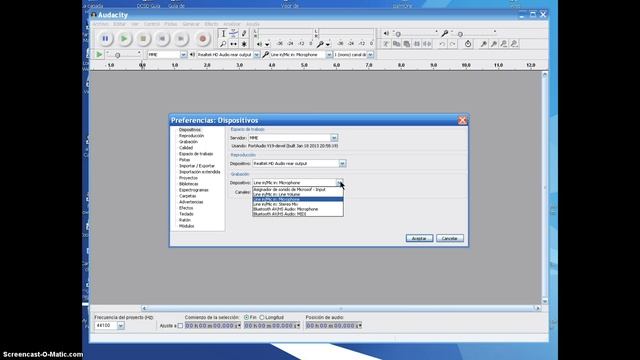Toggle the 'Ajuste a' checkbox

(180, 326)
